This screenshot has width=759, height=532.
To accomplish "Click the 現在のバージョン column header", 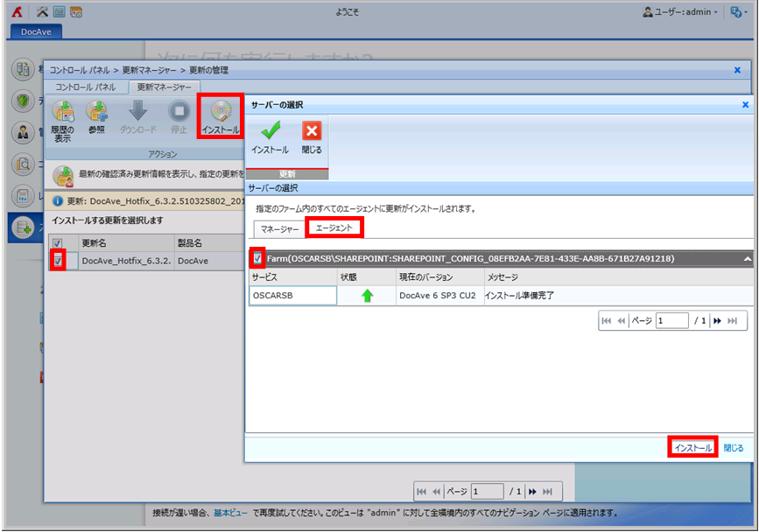I will [x=440, y=277].
